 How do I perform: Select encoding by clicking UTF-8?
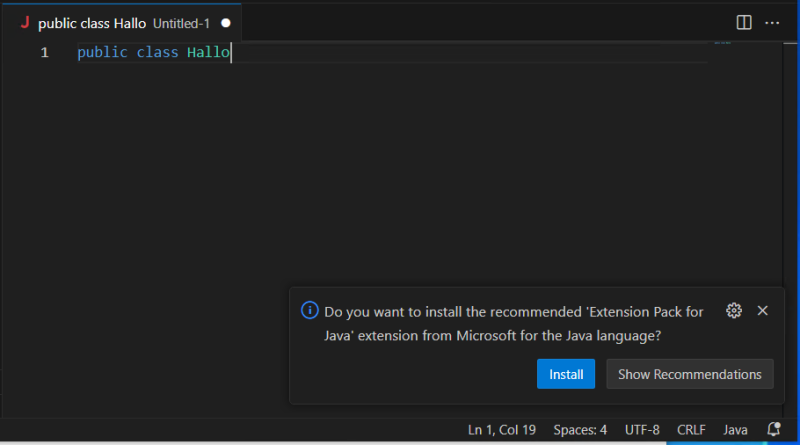click(642, 430)
